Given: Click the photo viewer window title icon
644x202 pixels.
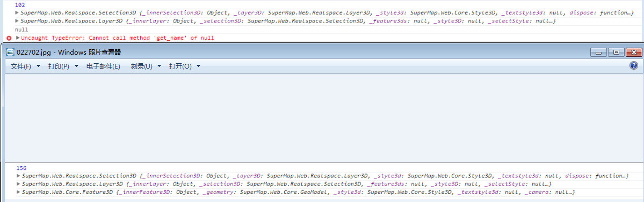Looking at the screenshot, I should 10,53.
